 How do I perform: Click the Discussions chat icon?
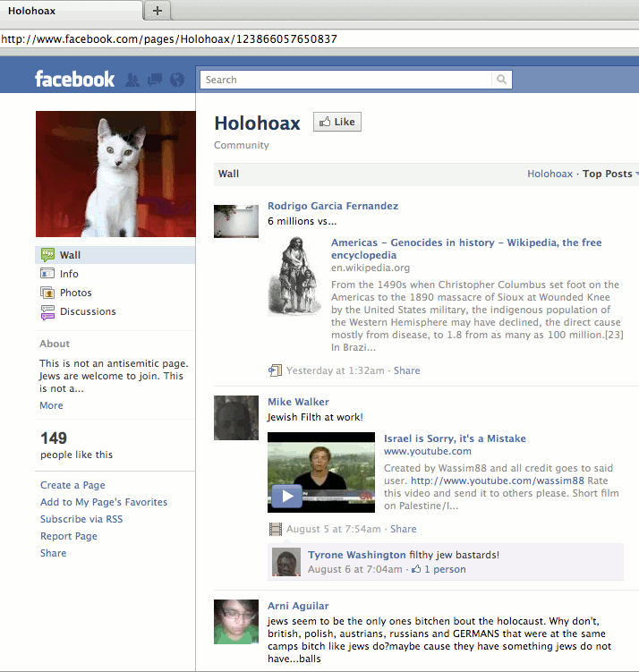[47, 312]
